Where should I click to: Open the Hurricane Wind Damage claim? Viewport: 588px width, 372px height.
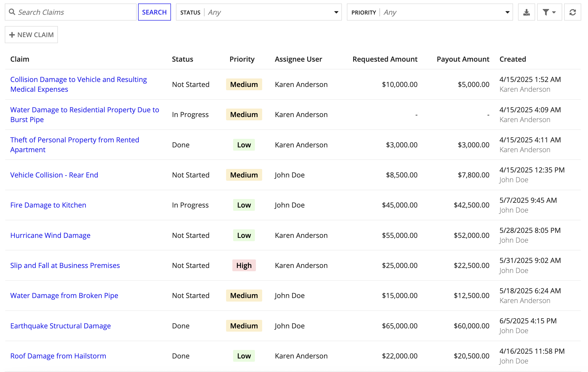(50, 235)
